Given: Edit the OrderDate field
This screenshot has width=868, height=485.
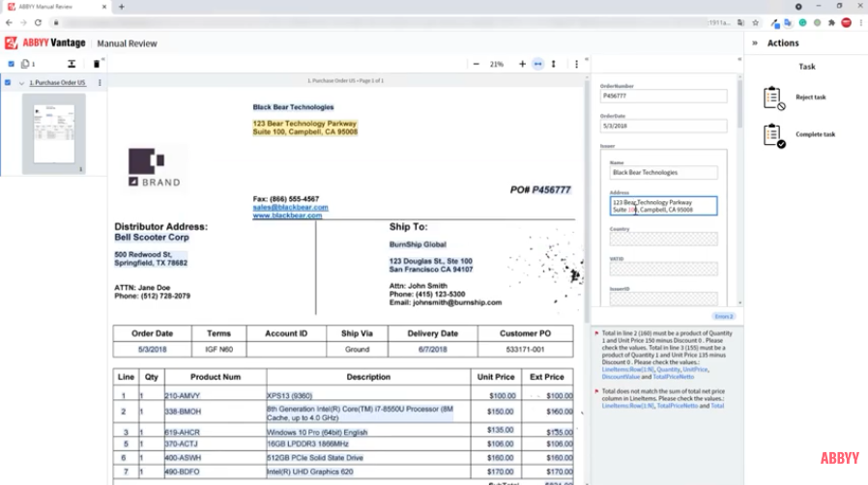Looking at the screenshot, I should [663, 127].
